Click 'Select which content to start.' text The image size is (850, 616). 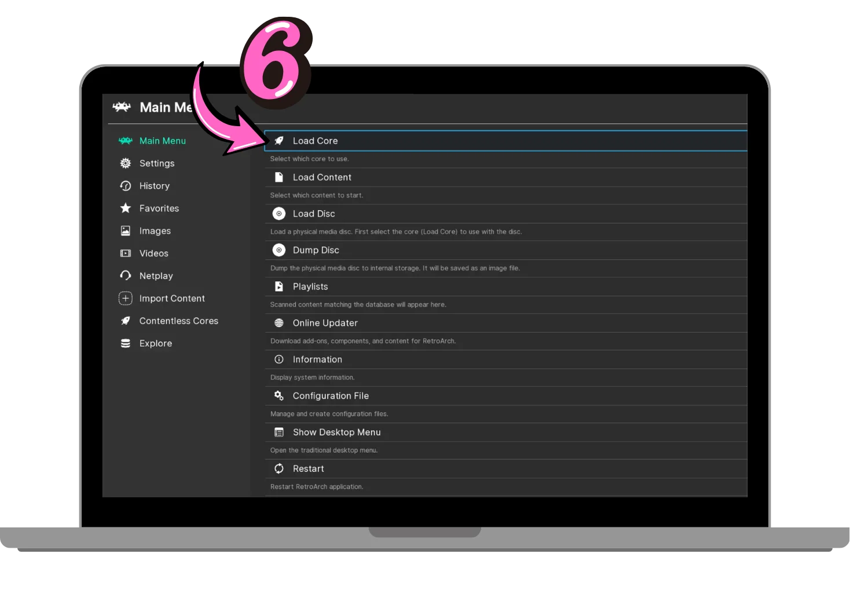point(317,195)
